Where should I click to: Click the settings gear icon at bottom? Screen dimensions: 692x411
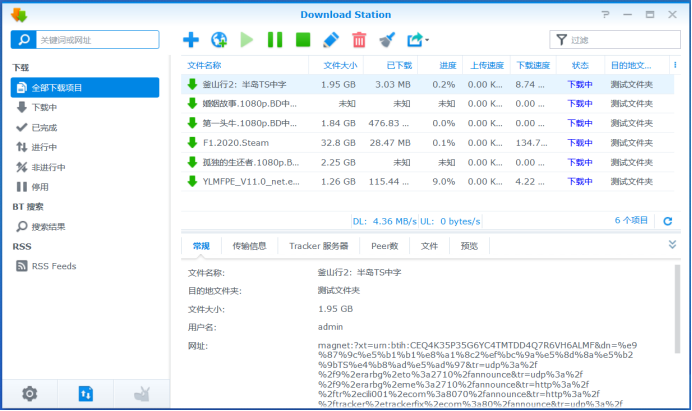pyautogui.click(x=30, y=393)
